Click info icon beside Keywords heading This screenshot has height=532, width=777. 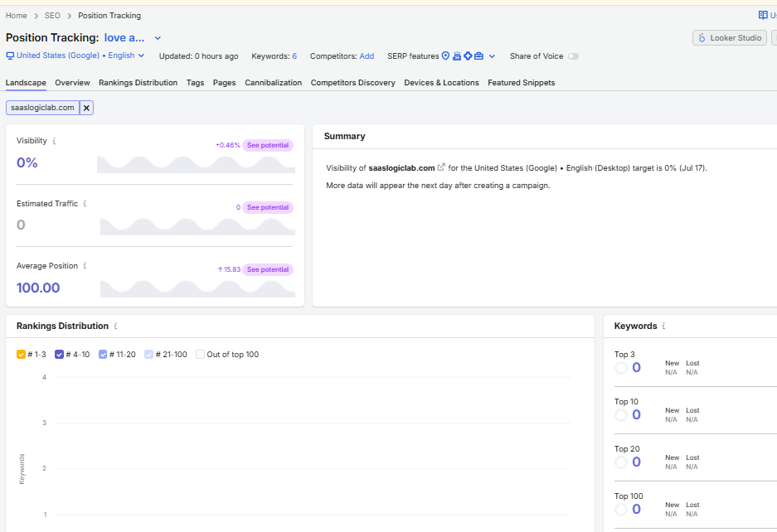pyautogui.click(x=663, y=326)
